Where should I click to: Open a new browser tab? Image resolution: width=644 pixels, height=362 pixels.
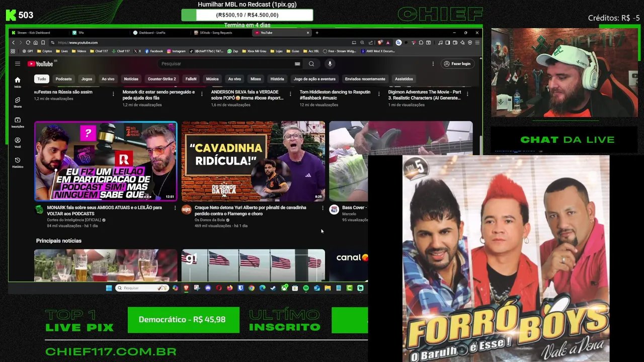[x=317, y=33]
